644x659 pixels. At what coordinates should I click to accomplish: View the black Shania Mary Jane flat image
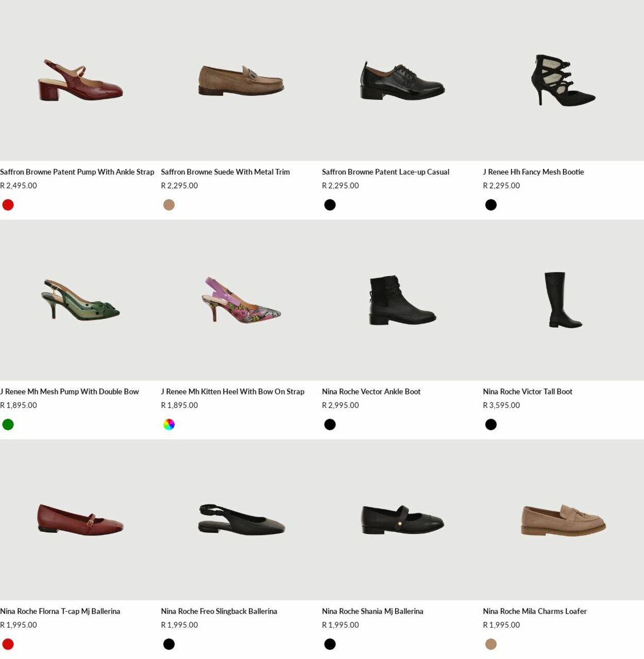[402, 520]
